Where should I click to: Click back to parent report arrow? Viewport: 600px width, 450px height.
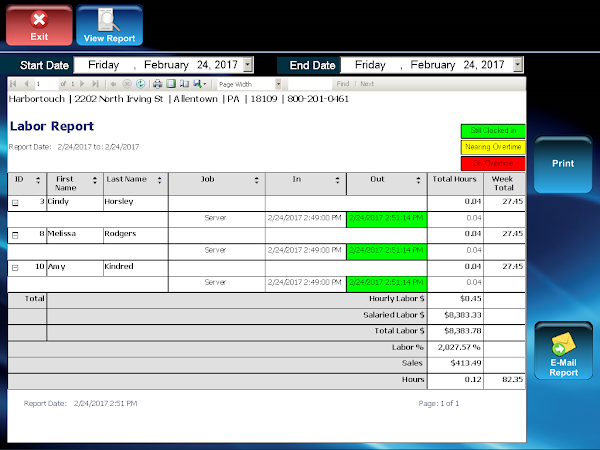113,84
